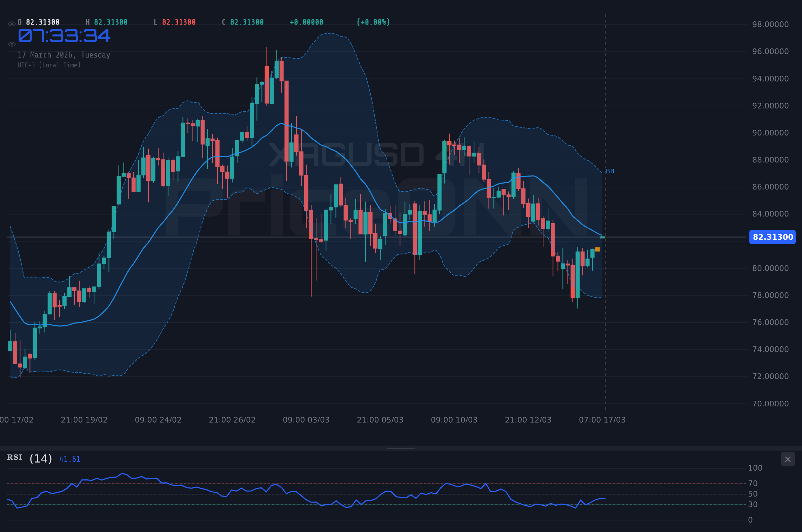The width and height of the screenshot is (802, 532).
Task: Close the RSI indicator panel
Action: point(788,459)
